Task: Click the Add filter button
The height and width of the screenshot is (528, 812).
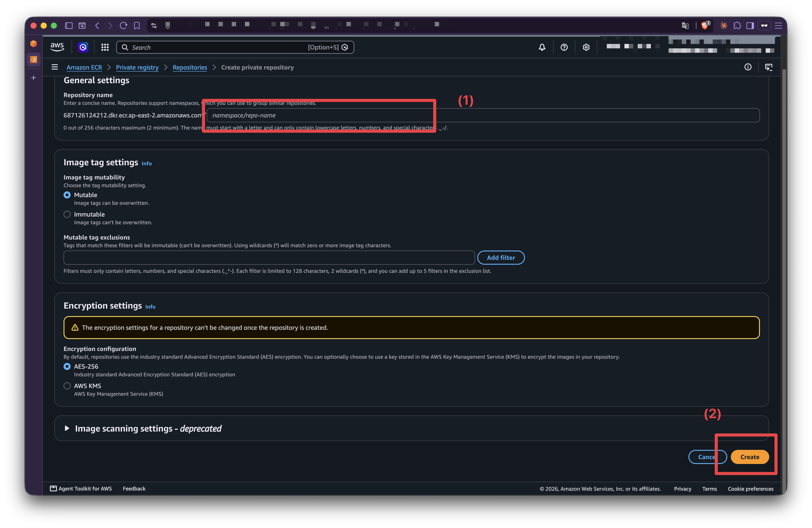Action: click(x=501, y=258)
